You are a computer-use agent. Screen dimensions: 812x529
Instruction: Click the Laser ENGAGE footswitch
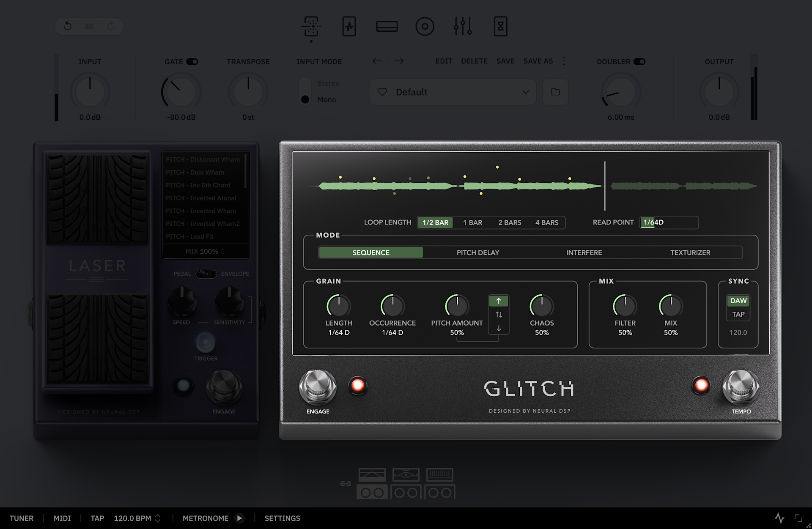(224, 386)
